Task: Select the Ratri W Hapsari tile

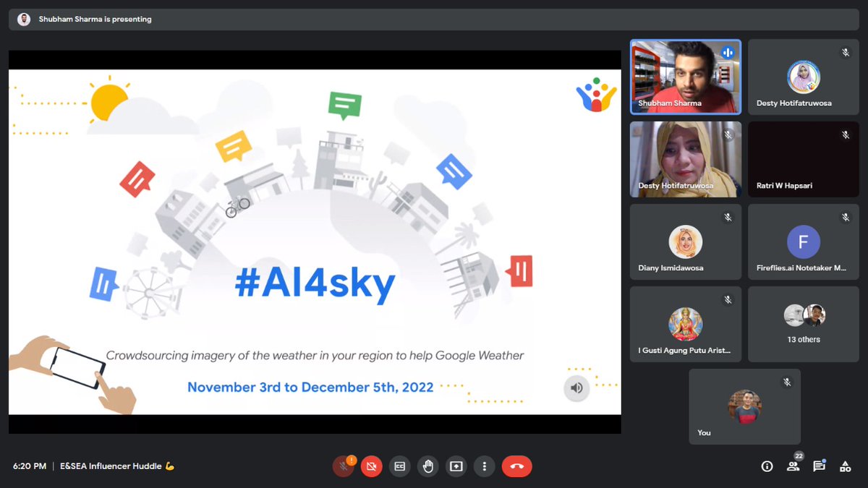Action: point(803,159)
